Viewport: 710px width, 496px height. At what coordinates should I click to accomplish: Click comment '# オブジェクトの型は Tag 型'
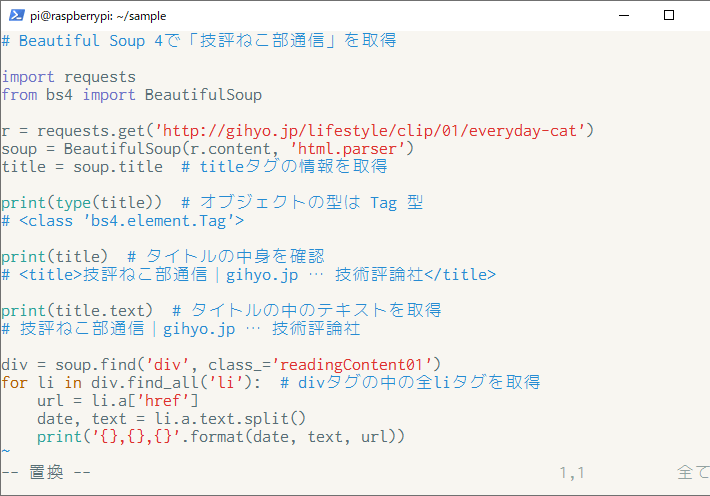[302, 202]
